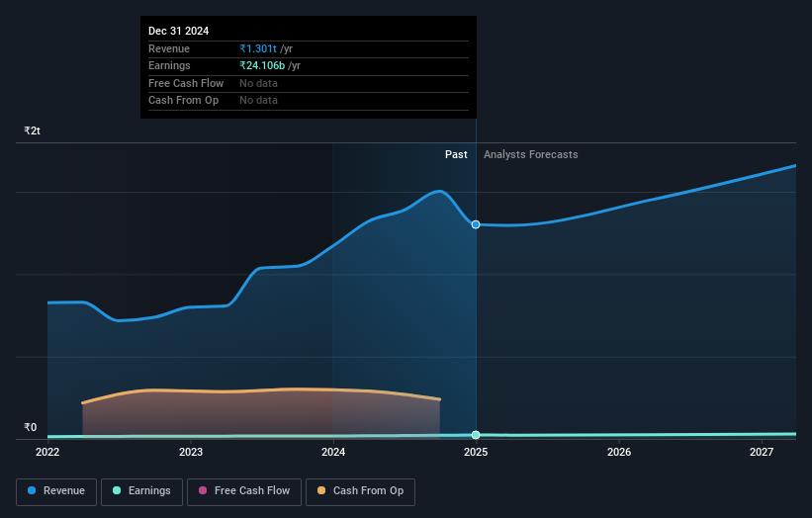This screenshot has height=518, width=812.
Task: Click the orange Cash From Op dot
Action: click(x=321, y=490)
